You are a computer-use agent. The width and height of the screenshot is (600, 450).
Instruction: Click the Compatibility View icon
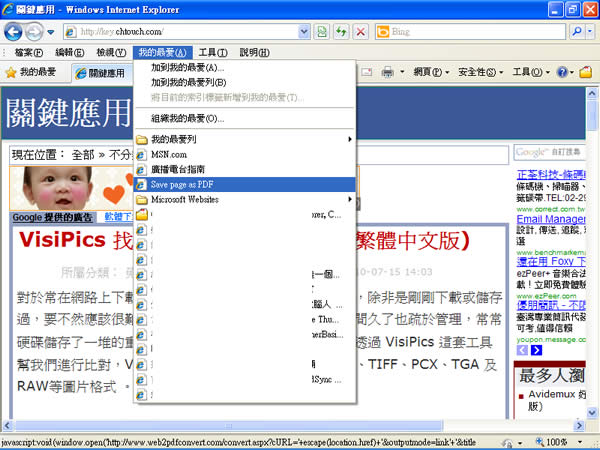(322, 32)
